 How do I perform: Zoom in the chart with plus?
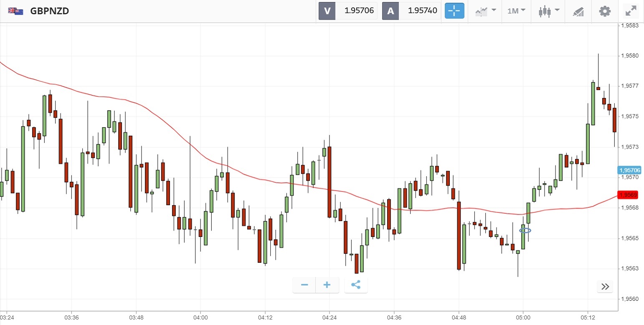tap(327, 285)
